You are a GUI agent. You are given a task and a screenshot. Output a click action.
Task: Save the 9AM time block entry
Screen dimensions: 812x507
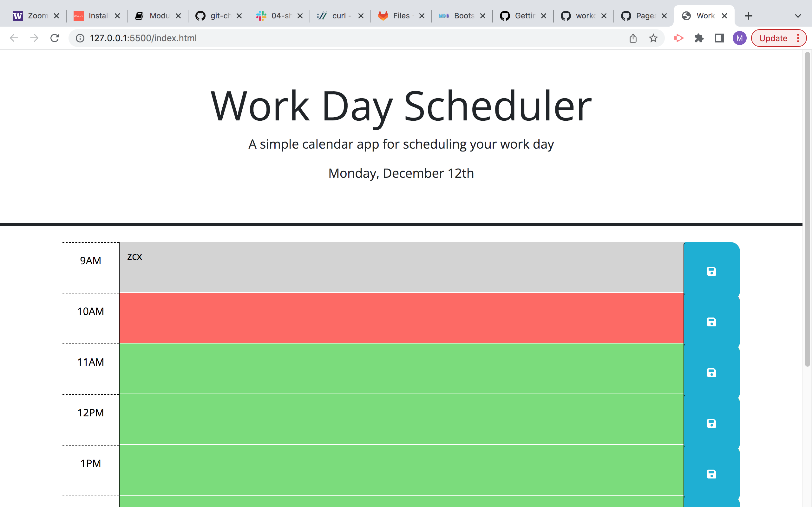pos(711,272)
